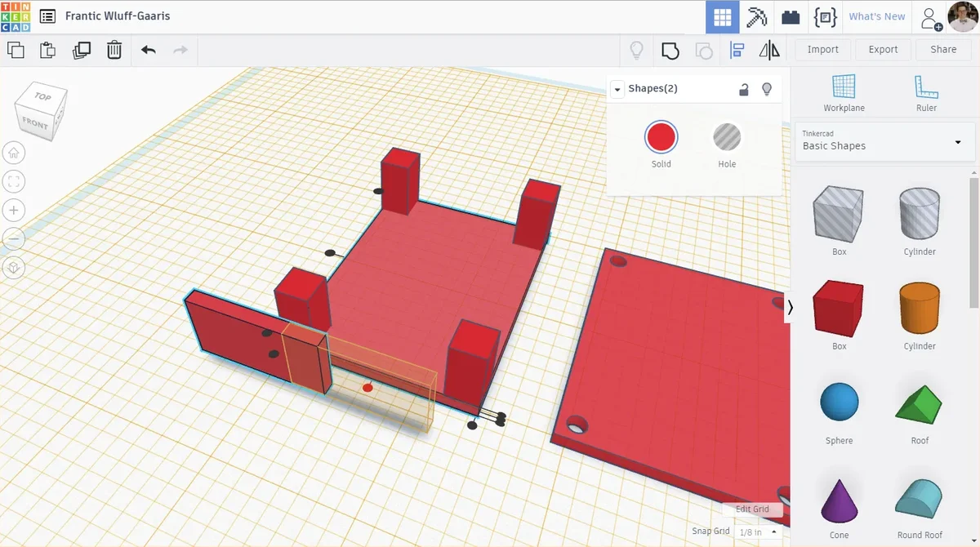Click the Paste clipboard icon
The image size is (980, 547).
click(x=48, y=50)
